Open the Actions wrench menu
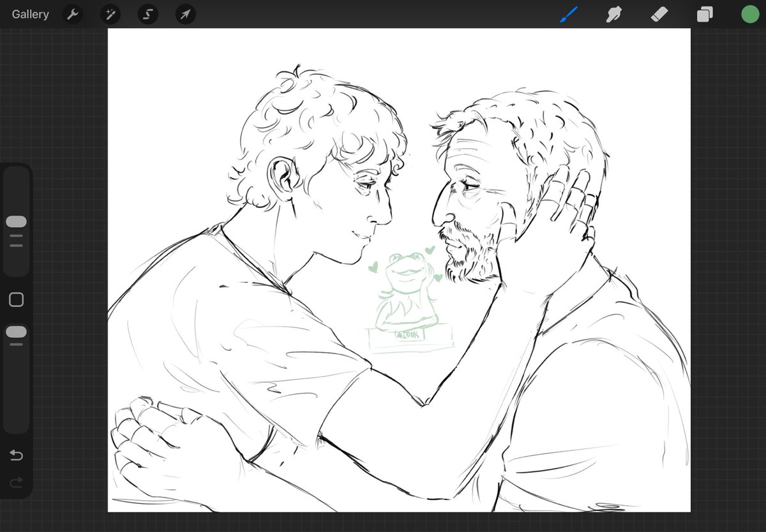Viewport: 766px width, 532px height. 73,14
